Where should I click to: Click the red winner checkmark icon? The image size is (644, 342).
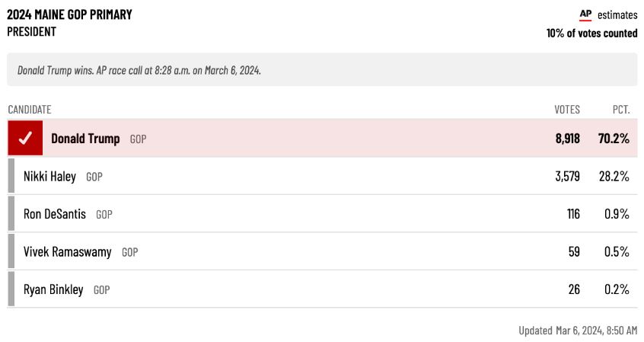pos(25,138)
